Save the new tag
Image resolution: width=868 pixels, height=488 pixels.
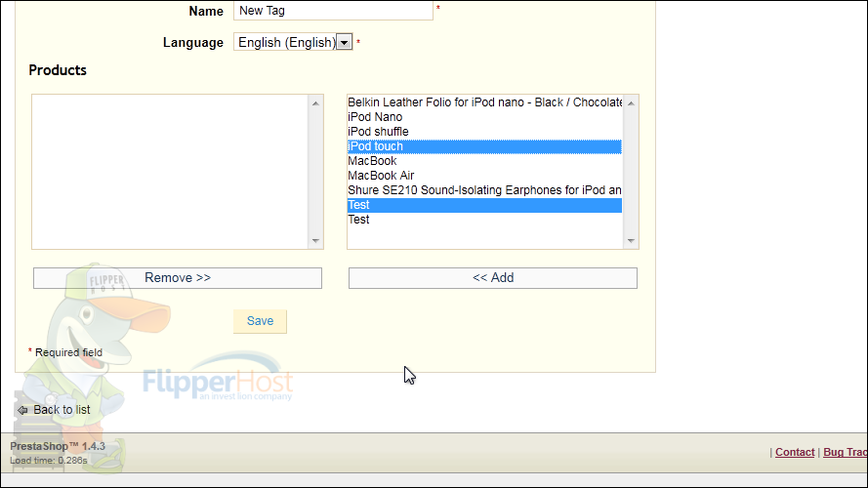click(x=260, y=321)
